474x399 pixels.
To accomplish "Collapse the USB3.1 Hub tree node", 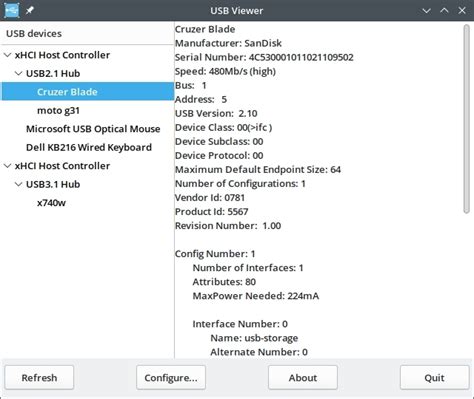I will pos(19,184).
